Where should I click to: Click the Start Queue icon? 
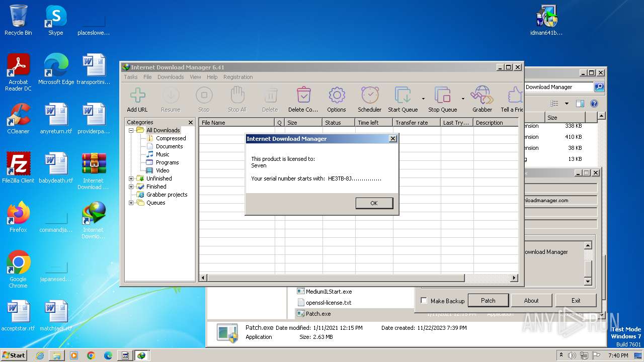(x=403, y=96)
